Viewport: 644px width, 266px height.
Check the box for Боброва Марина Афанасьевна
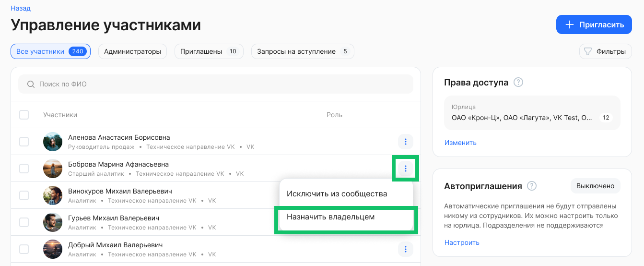[24, 169]
